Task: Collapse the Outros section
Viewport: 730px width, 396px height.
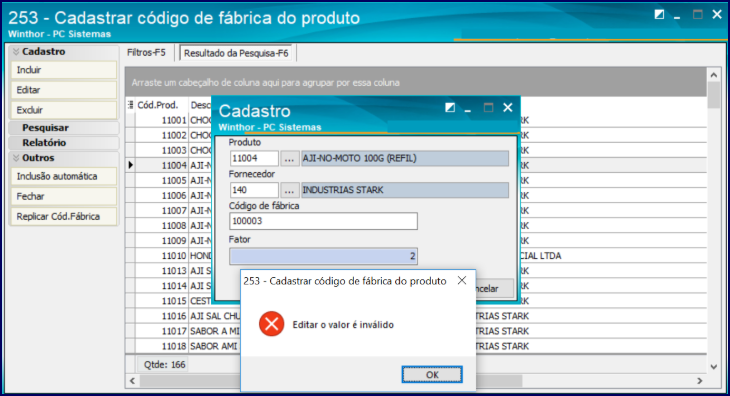Action: click(x=64, y=158)
